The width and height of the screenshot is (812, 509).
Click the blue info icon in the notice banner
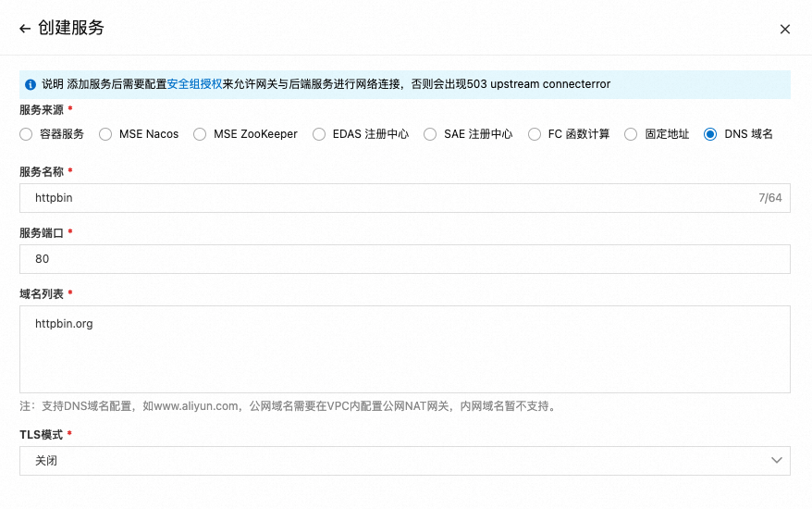31,84
